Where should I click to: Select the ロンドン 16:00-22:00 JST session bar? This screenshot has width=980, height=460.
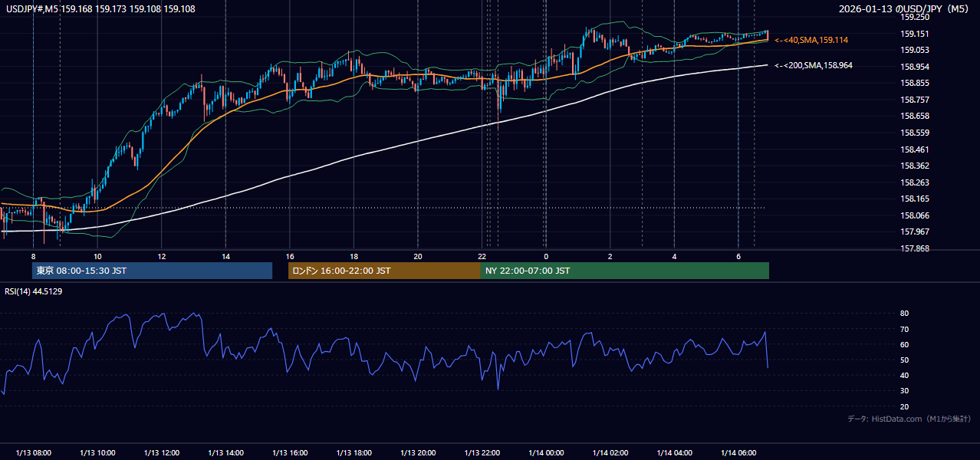pyautogui.click(x=384, y=271)
